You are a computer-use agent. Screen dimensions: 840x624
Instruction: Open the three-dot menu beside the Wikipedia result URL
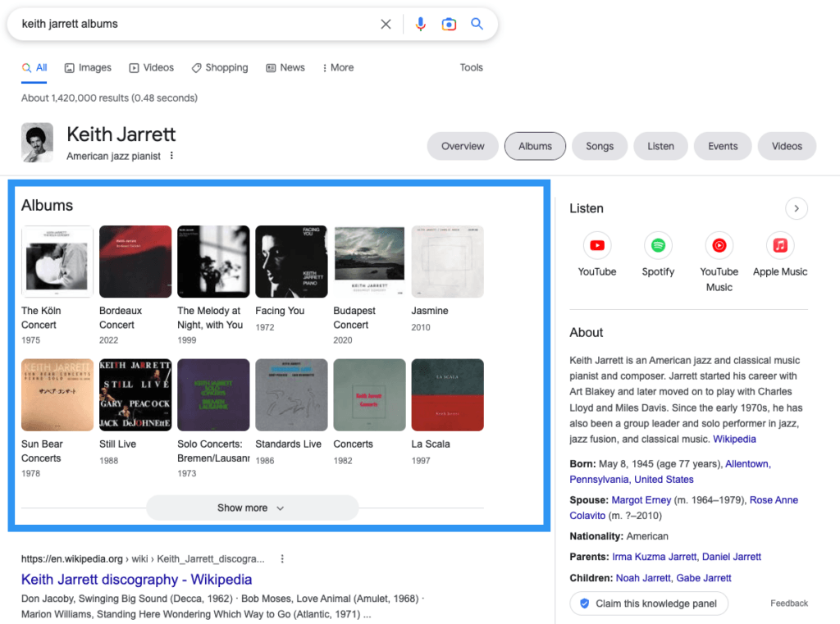coord(282,558)
